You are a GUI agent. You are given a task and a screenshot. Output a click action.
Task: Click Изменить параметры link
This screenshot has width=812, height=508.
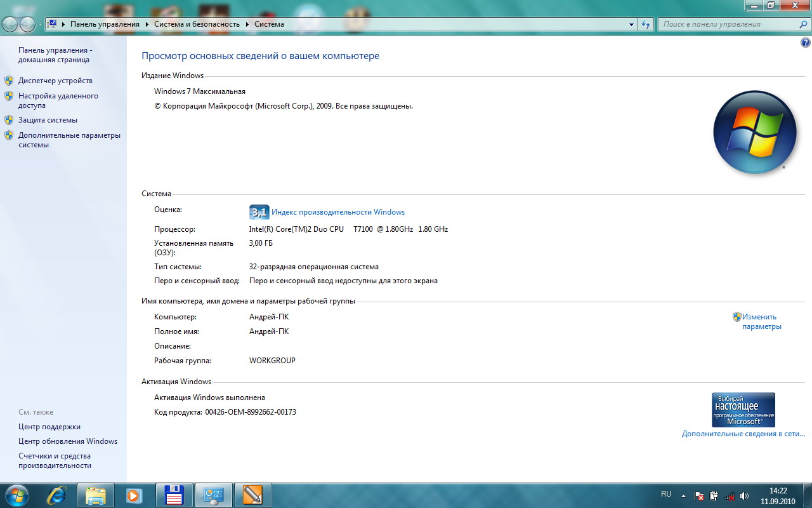tap(762, 321)
